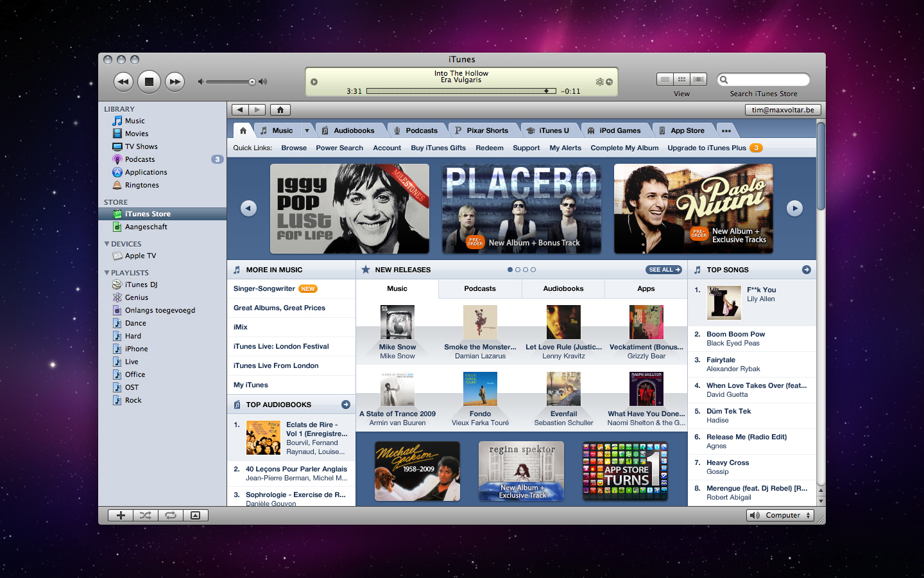The width and height of the screenshot is (924, 578).
Task: Open the tim@maxvoltar.be account button
Action: pos(783,110)
